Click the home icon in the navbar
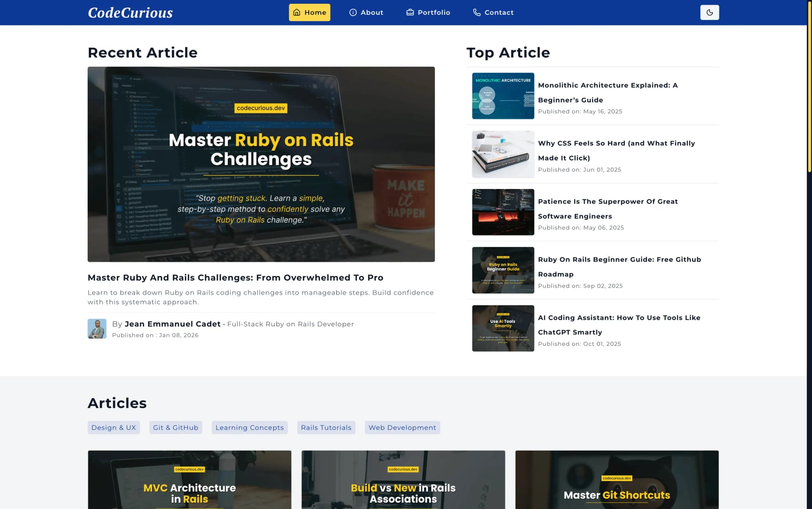The width and height of the screenshot is (812, 509). tap(297, 12)
